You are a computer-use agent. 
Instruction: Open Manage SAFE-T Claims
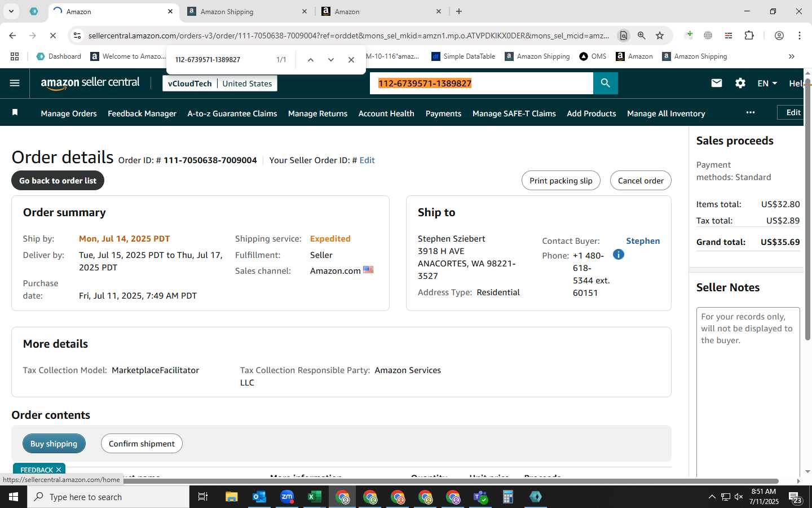click(514, 113)
